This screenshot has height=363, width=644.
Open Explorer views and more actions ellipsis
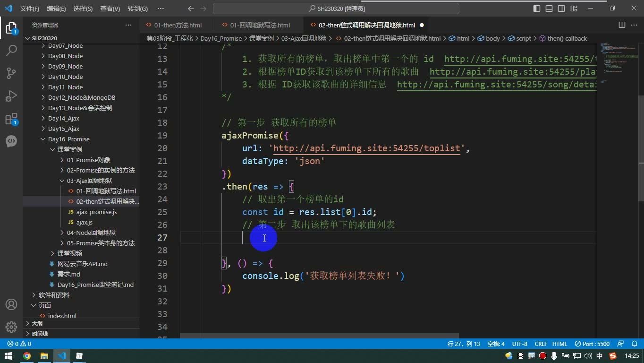128,25
